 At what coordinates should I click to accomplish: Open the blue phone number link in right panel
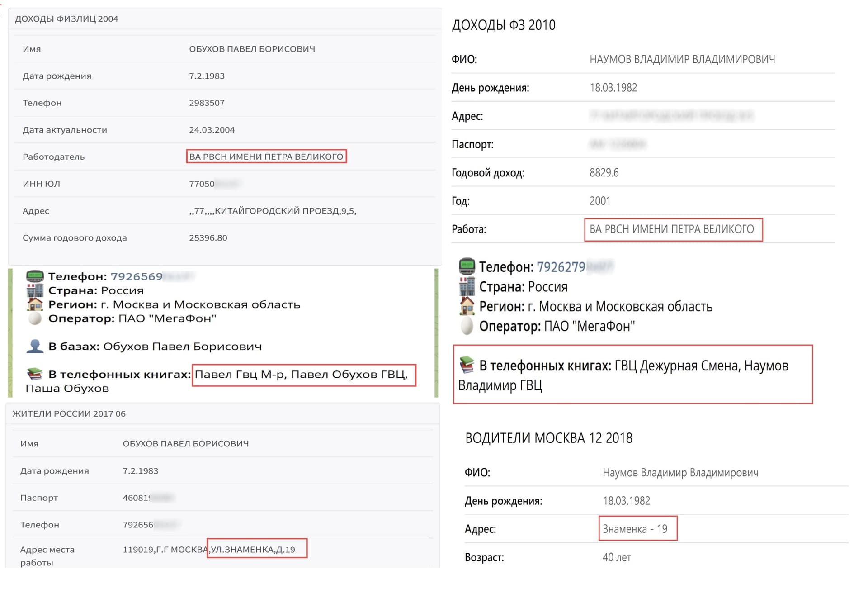[x=561, y=267]
